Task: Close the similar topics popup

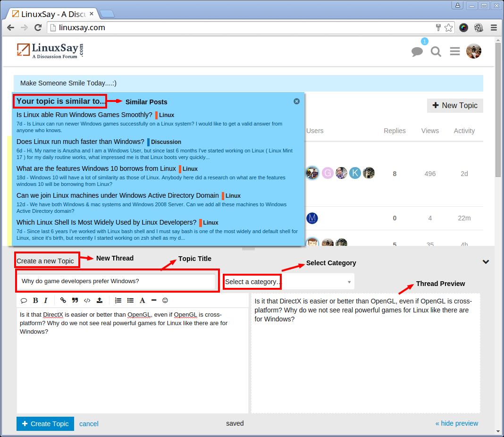Action: click(x=296, y=101)
